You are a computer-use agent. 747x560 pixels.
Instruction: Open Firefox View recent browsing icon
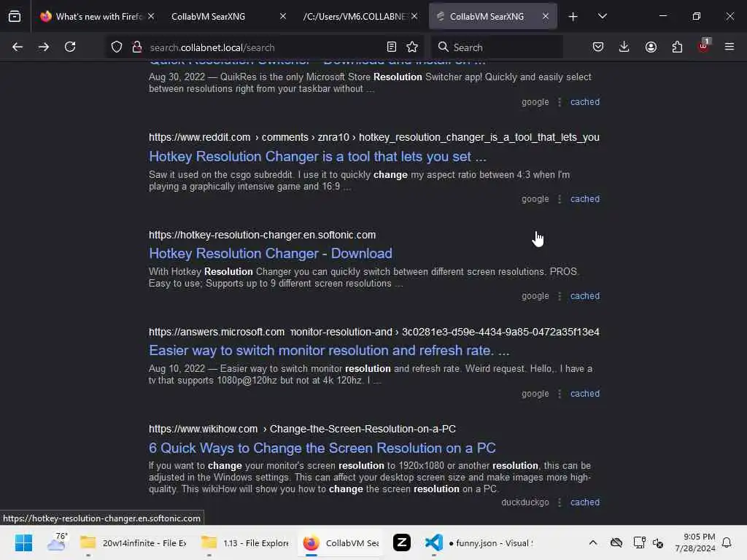[15, 16]
